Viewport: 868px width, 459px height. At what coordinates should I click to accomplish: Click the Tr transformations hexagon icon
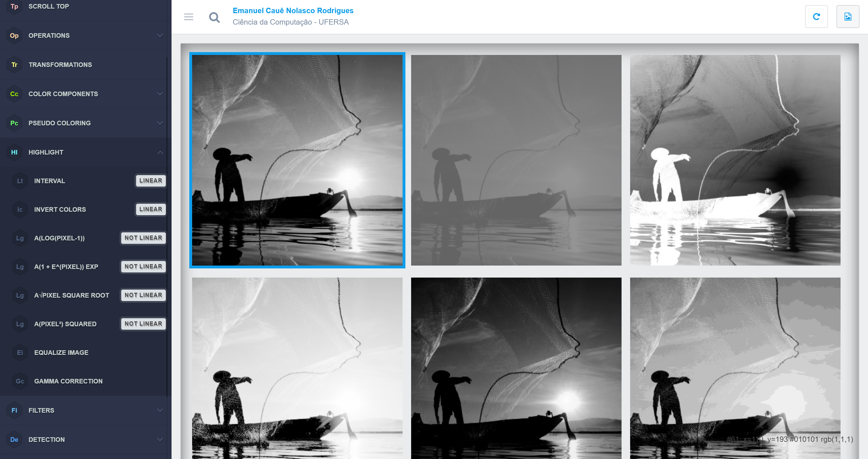(x=14, y=65)
